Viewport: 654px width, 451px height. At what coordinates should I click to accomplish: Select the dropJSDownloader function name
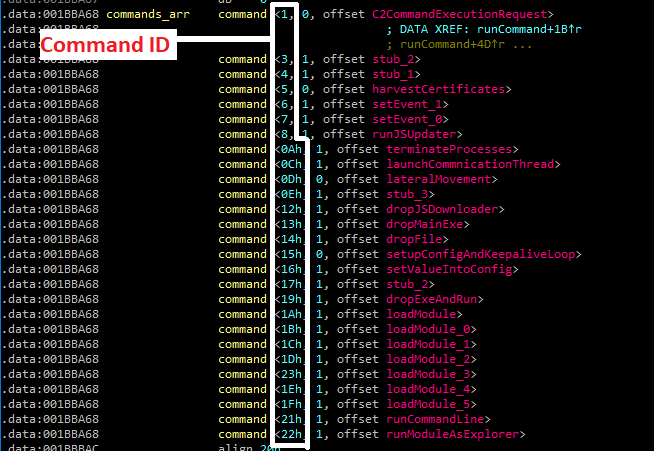442,209
